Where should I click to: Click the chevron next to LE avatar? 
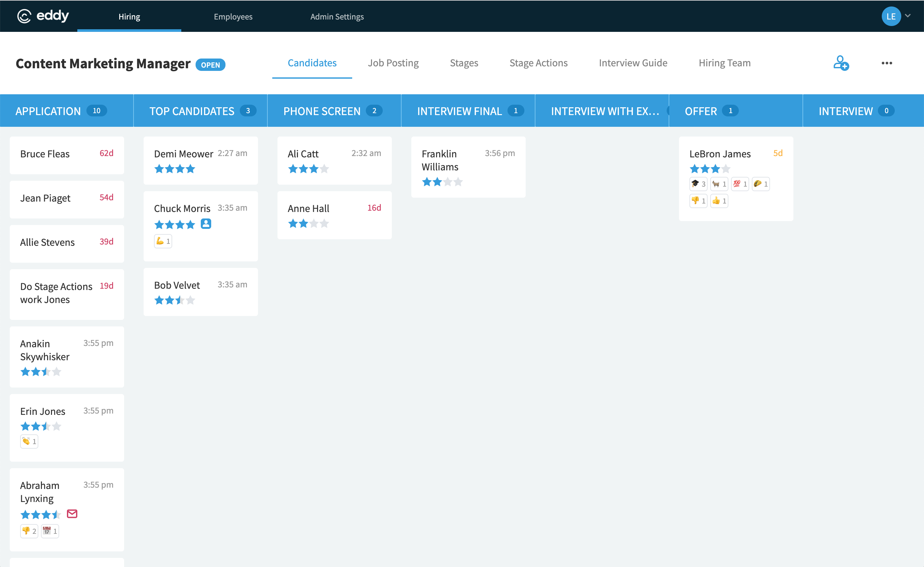point(908,16)
